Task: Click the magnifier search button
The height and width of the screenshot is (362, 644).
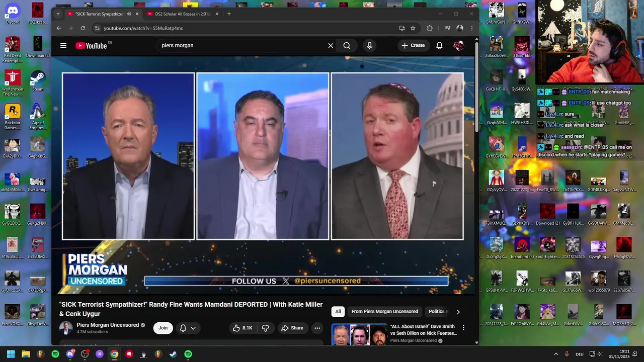Action: (347, 46)
